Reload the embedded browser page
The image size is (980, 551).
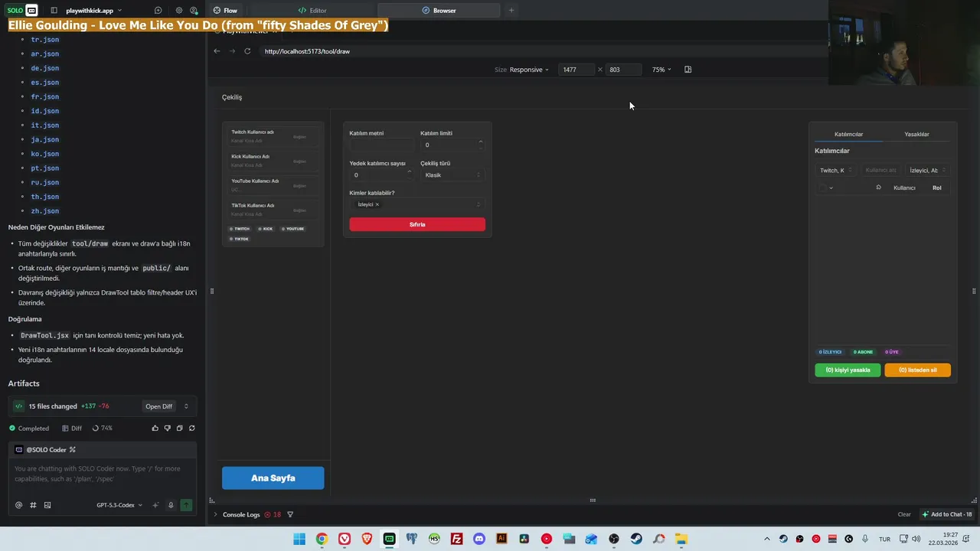click(x=247, y=51)
